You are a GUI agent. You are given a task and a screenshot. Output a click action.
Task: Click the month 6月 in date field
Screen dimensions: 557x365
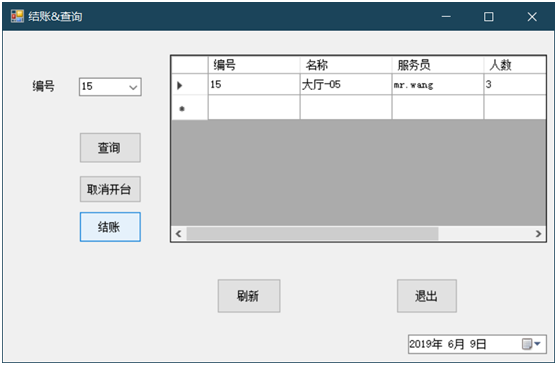456,344
